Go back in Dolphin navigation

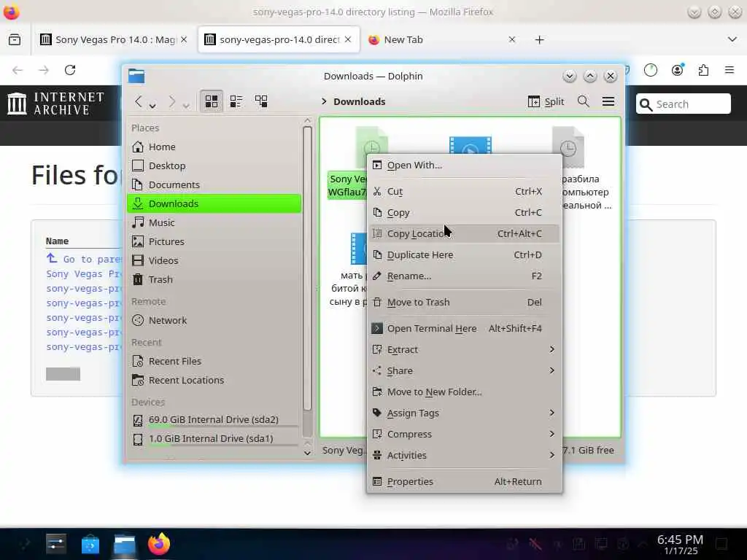tap(139, 101)
